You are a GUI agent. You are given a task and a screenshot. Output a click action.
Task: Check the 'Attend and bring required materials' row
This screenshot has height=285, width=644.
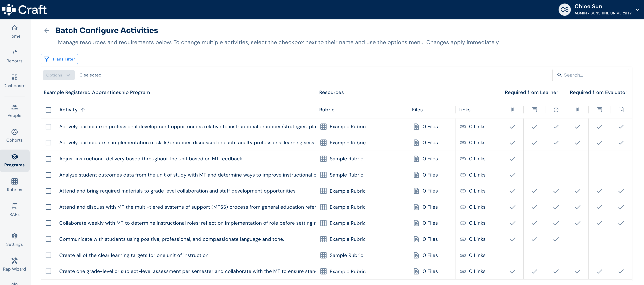tap(49, 191)
